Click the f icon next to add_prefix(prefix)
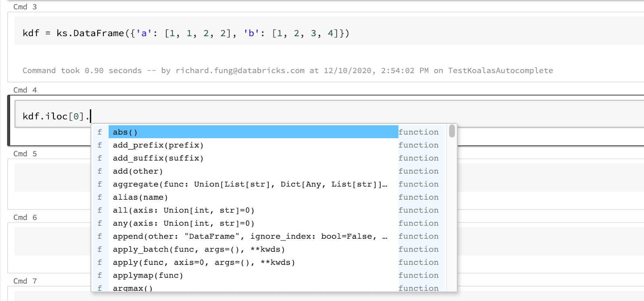Viewport: 644px width, 301px height. (99, 145)
